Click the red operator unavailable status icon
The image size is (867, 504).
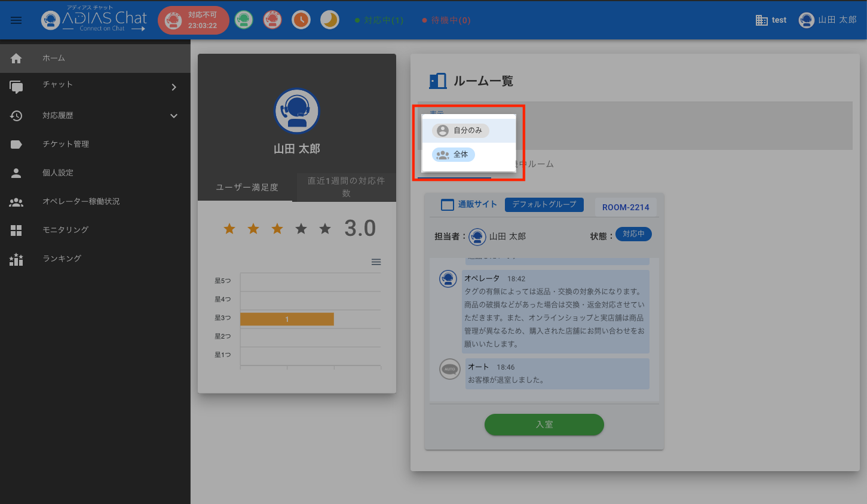(272, 20)
